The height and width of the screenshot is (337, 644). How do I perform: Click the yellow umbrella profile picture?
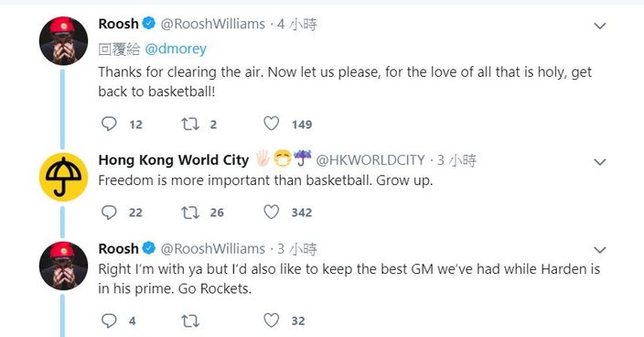(63, 177)
